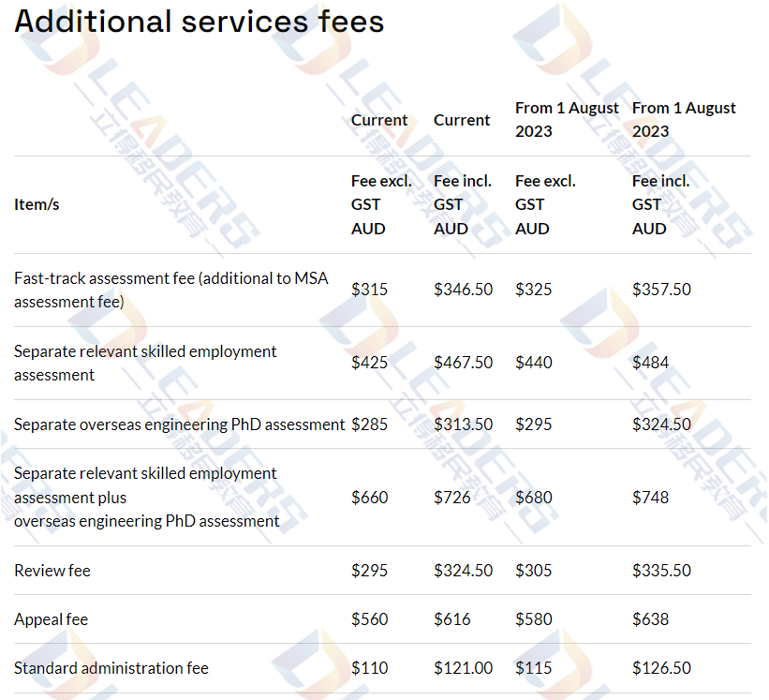Viewport: 769px width, 700px height.
Task: Select Separate overseas engineering PhD assessment row
Action: click(382, 424)
